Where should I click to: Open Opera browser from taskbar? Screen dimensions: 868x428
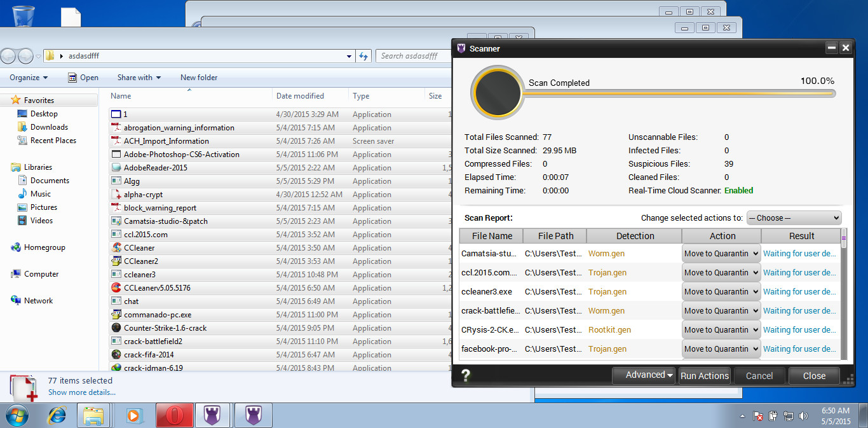[175, 415]
